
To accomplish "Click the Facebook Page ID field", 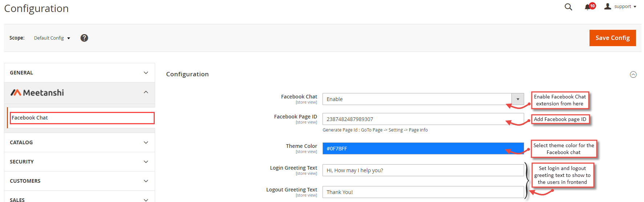I will tap(423, 119).
